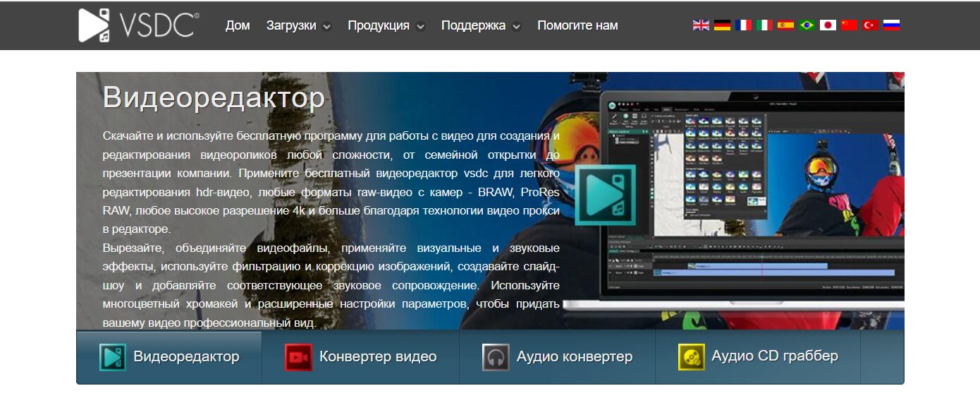The width and height of the screenshot is (980, 398).
Task: Switch language to German flag
Action: (722, 25)
